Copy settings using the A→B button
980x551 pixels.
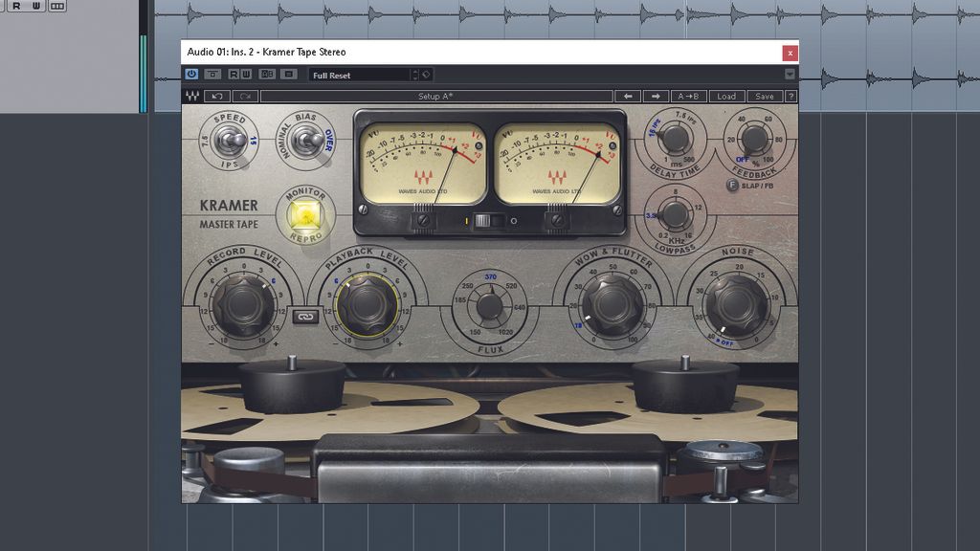pyautogui.click(x=690, y=96)
